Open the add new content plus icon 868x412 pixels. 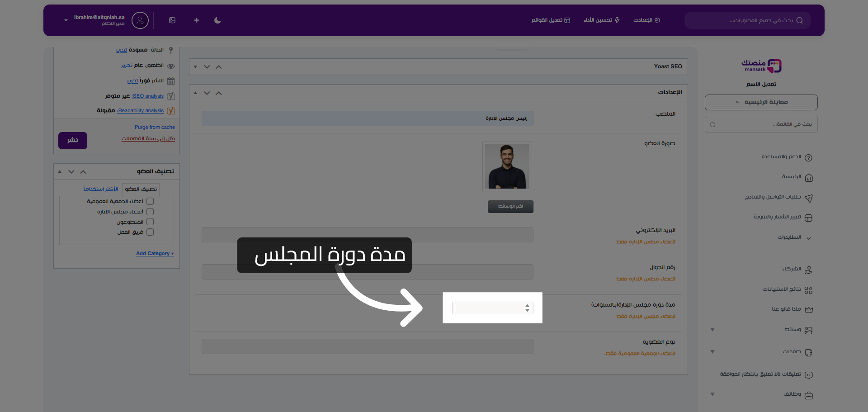[x=196, y=20]
